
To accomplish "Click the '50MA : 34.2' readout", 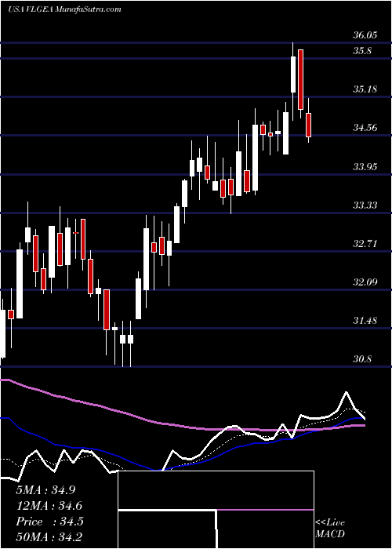I will pos(49,536).
